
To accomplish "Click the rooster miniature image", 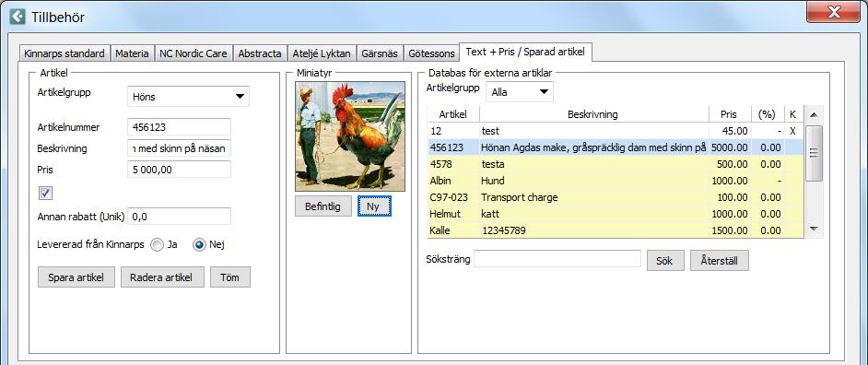I will click(x=350, y=136).
